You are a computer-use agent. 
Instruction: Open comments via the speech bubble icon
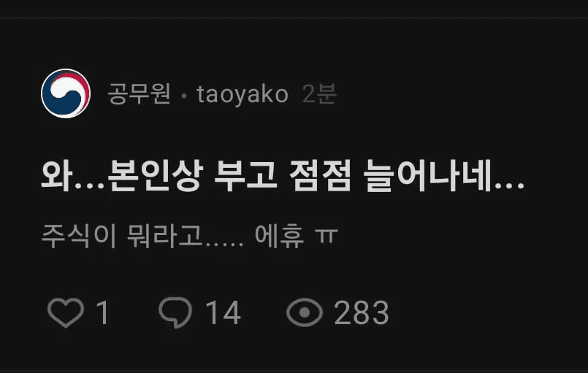tap(175, 312)
